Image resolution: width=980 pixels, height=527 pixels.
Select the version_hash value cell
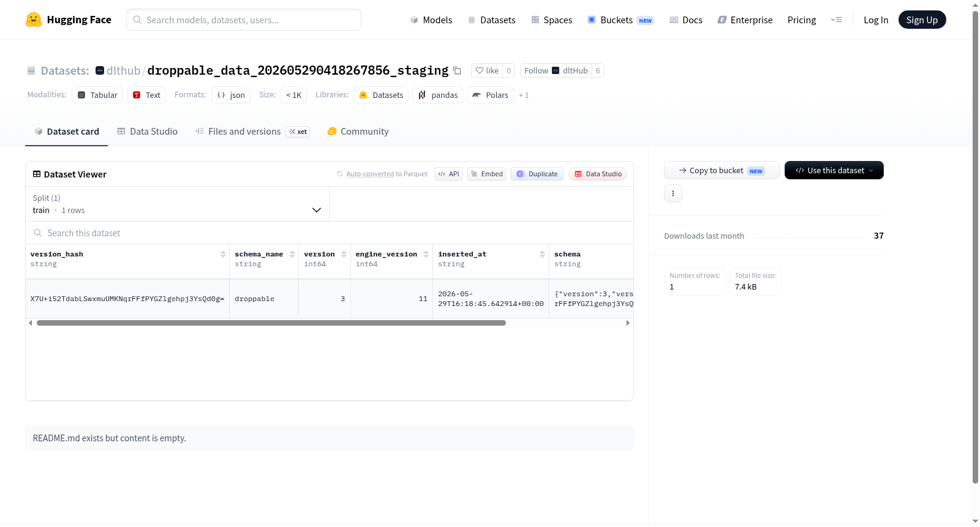(127, 299)
